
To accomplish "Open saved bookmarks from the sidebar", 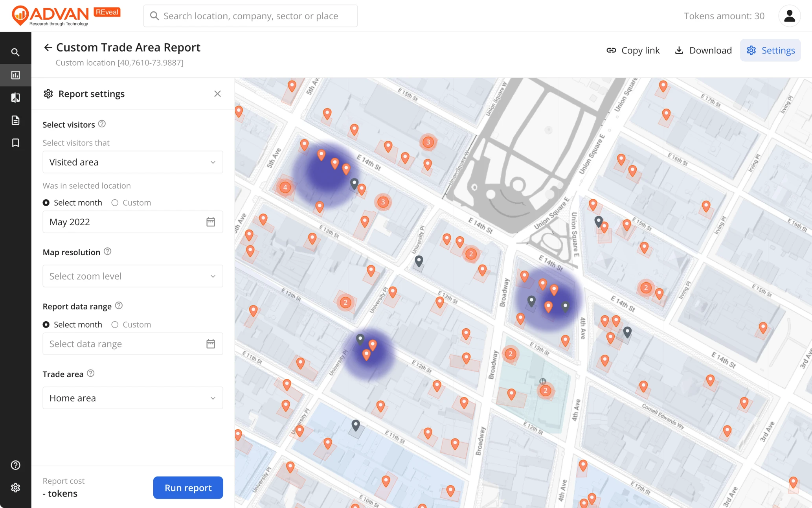I will click(16, 142).
